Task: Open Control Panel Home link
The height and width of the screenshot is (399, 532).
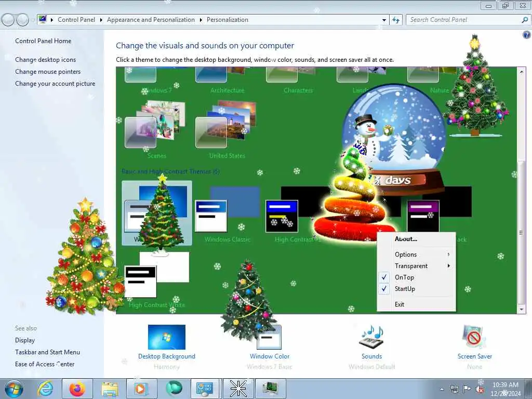Action: pos(43,41)
